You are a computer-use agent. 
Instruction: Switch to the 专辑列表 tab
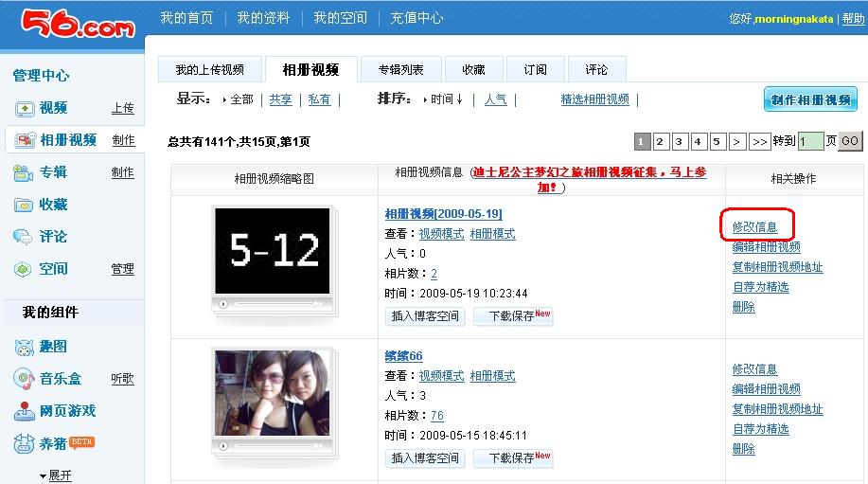[x=400, y=70]
